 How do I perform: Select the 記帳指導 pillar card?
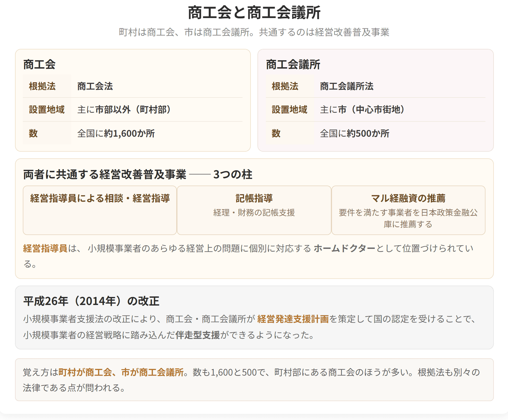(254, 210)
